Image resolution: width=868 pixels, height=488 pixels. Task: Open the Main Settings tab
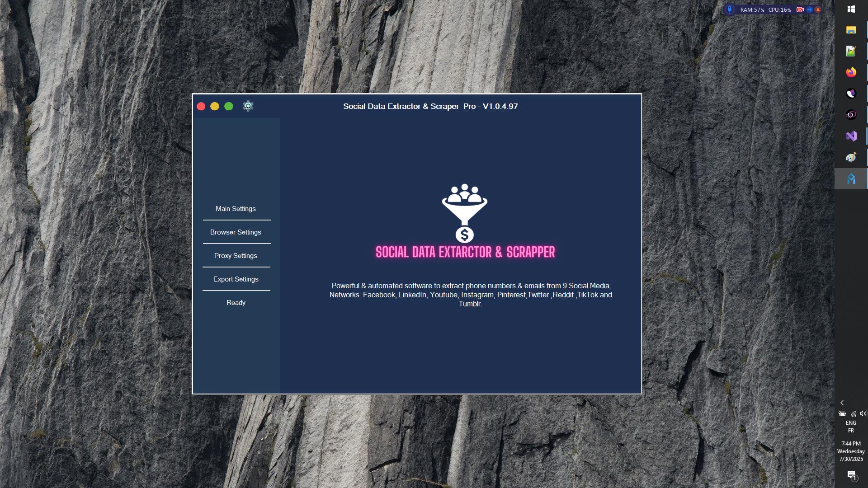pyautogui.click(x=236, y=209)
